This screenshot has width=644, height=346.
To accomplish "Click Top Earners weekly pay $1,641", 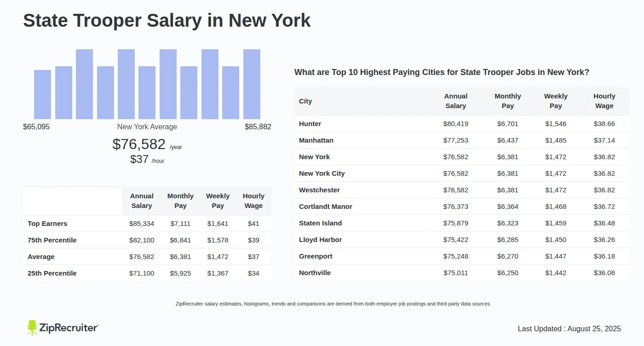I will [218, 224].
